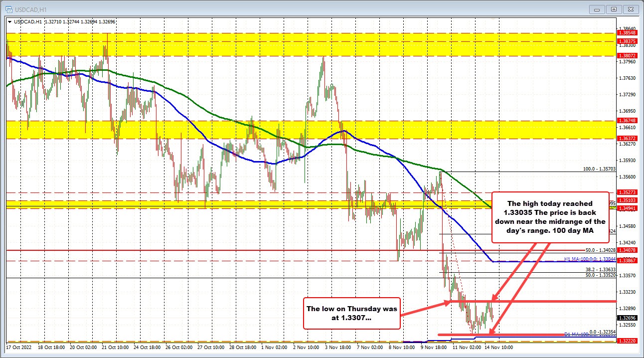Viewport: 644px width, 358px height.
Task: Select the 'low on Thursday was at 1.3307' annotation box
Action: (352, 314)
